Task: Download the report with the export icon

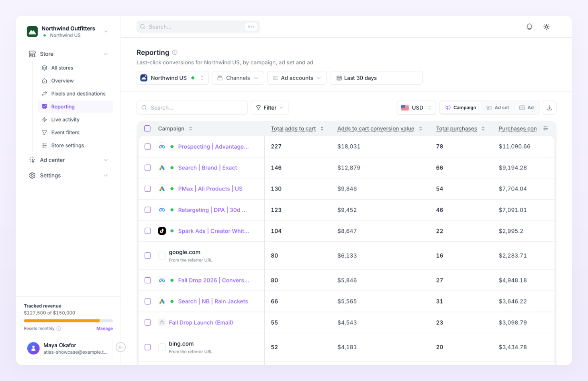Action: click(x=549, y=108)
